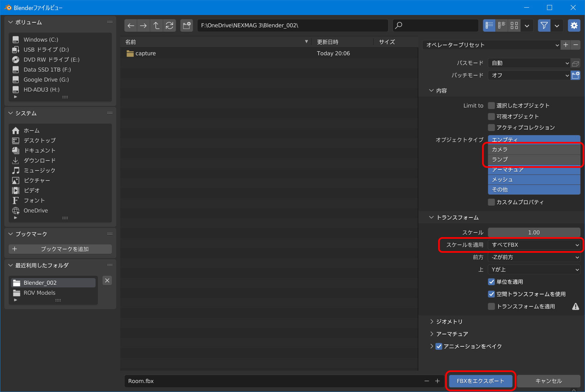Open the Path Mode dropdown
This screenshot has width=585, height=392.
pyautogui.click(x=529, y=63)
